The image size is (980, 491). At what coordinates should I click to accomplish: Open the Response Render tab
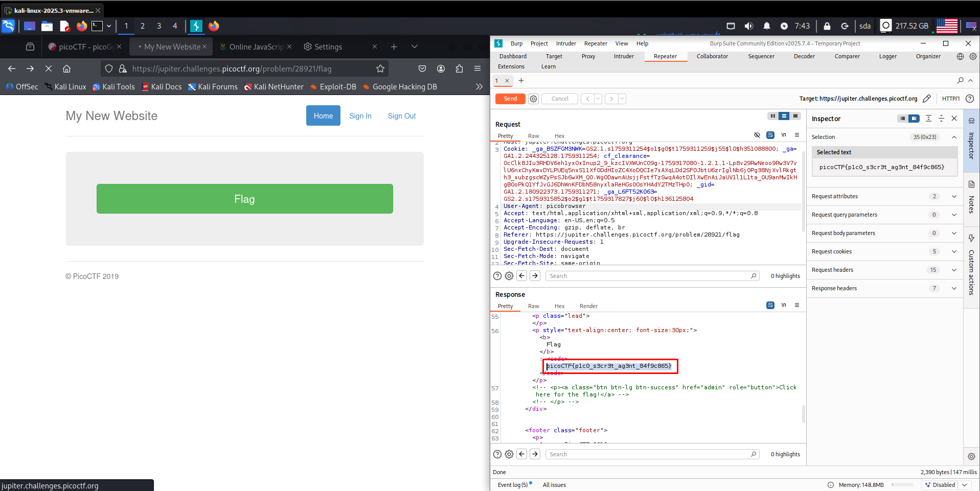coord(588,306)
